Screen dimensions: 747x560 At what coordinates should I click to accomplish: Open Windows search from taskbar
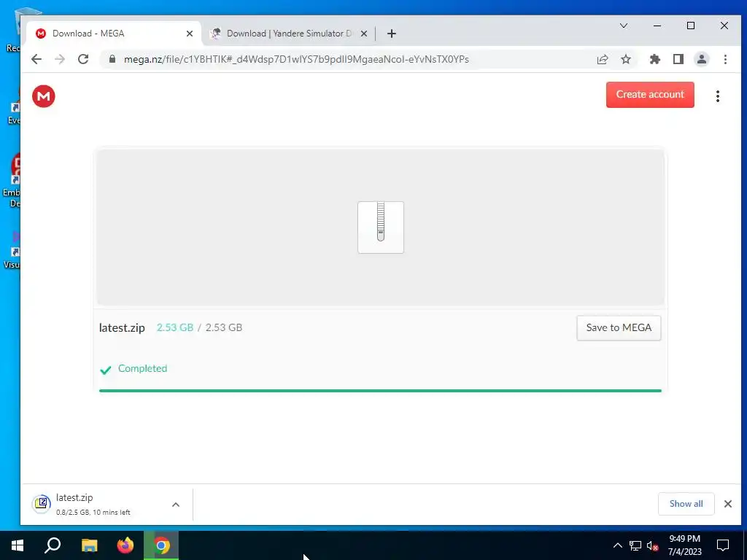click(53, 545)
